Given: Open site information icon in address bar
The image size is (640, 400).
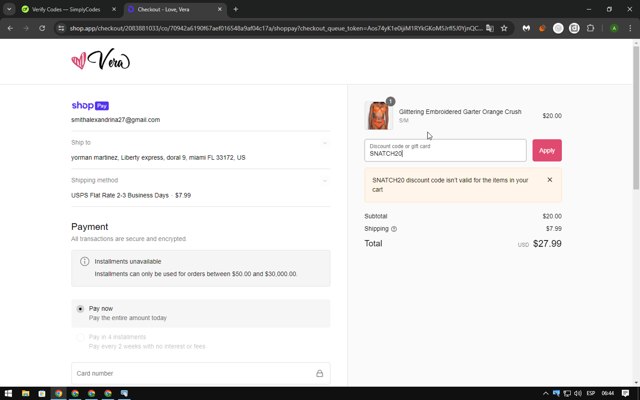Looking at the screenshot, I should (61, 28).
